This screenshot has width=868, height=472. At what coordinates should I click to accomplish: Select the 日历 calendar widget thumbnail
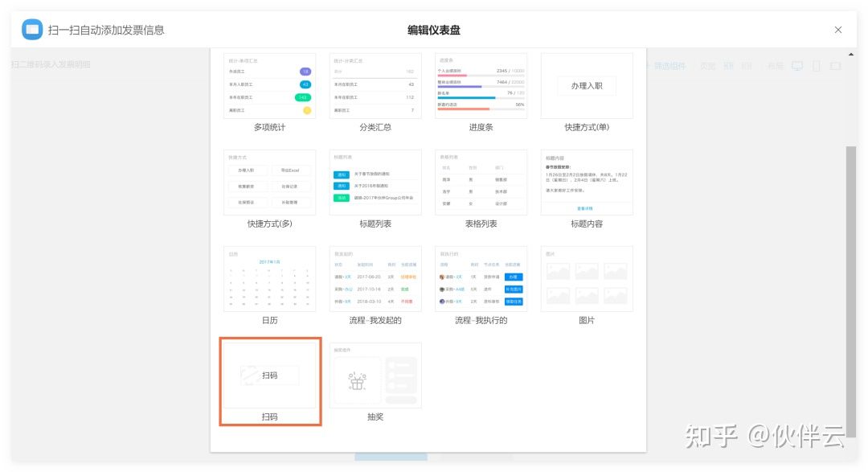tap(269, 279)
